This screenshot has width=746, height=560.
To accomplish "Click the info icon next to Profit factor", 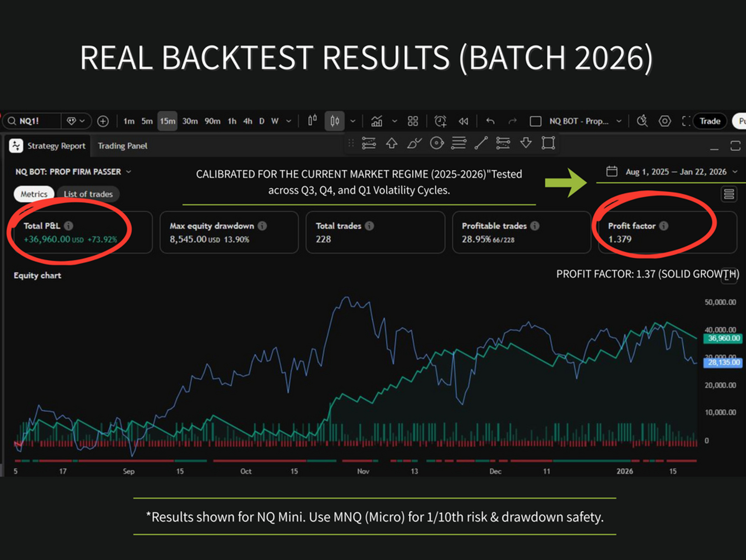I will click(x=664, y=226).
